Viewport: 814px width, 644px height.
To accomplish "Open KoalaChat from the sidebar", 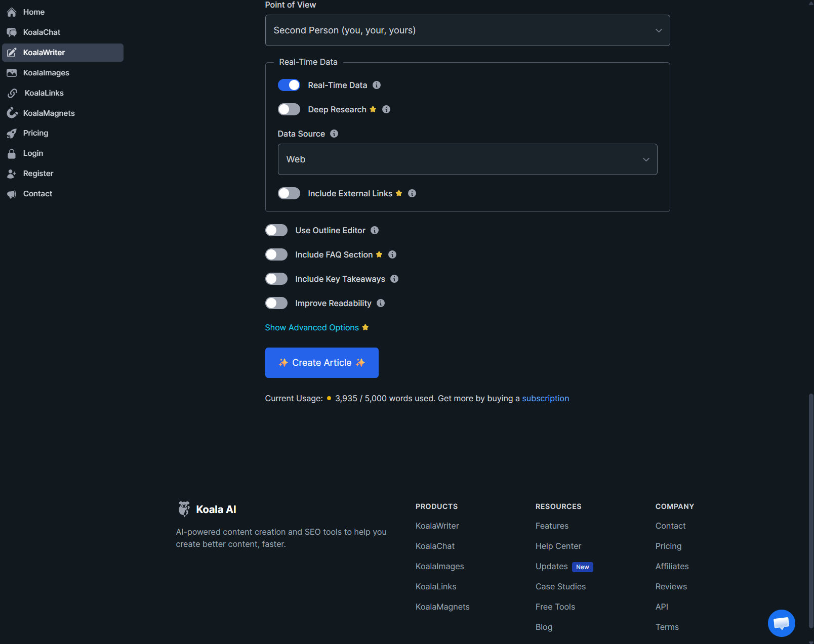I will (x=63, y=32).
